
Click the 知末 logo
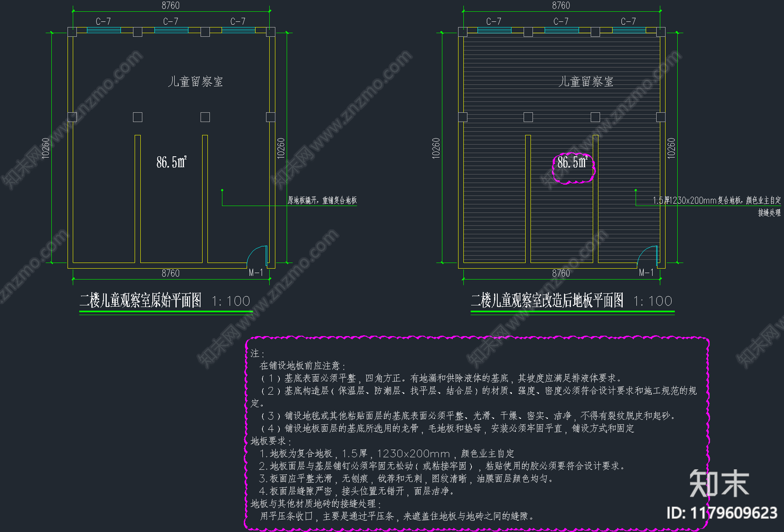(x=719, y=484)
